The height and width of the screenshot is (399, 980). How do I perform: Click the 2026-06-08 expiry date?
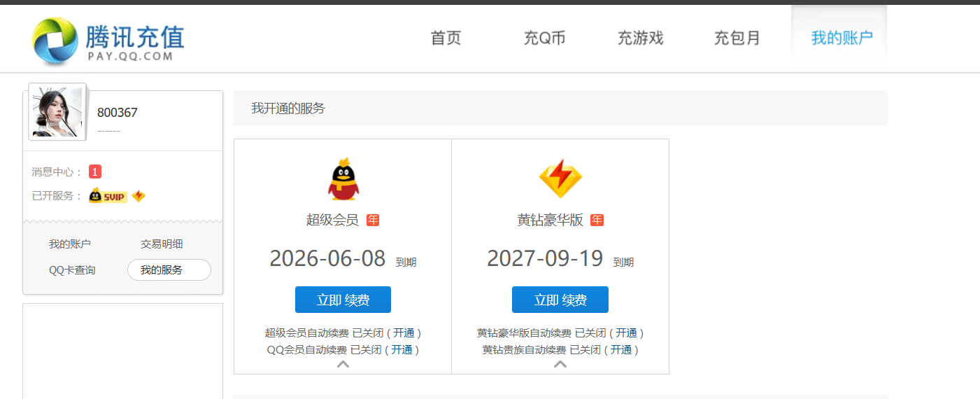pos(327,258)
